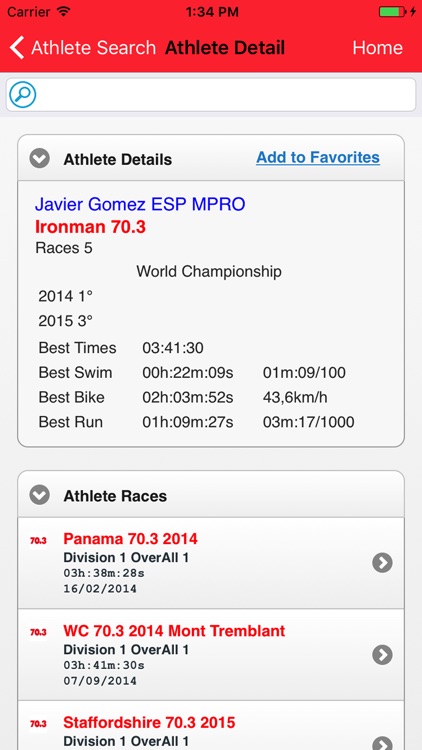The image size is (422, 750).
Task: Open Staffordshire 70.3 2015 arrow icon
Action: coord(382,744)
